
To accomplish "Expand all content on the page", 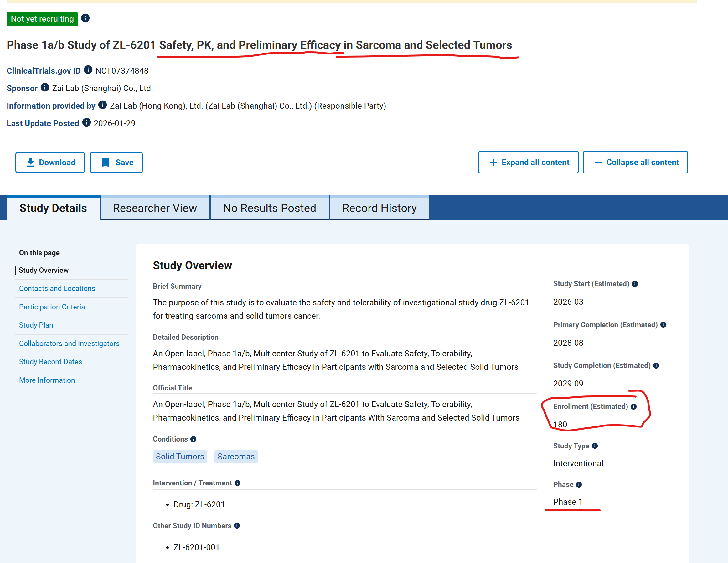I will (x=528, y=162).
